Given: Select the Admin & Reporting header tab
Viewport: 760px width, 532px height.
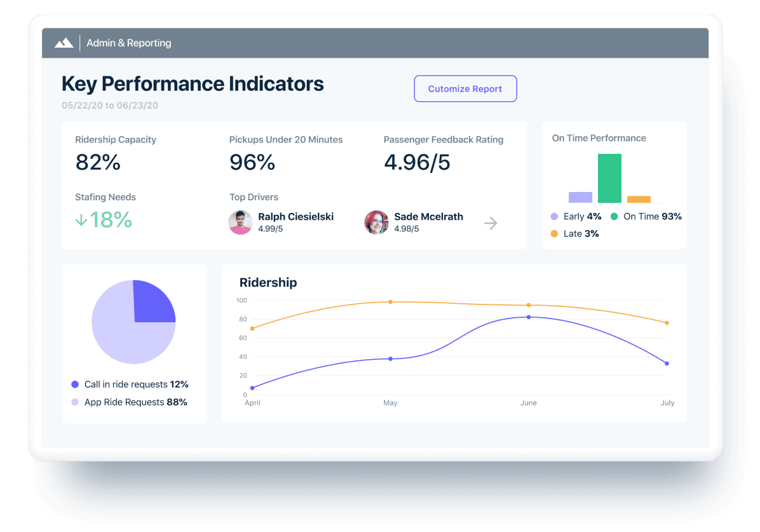Looking at the screenshot, I should pos(129,43).
